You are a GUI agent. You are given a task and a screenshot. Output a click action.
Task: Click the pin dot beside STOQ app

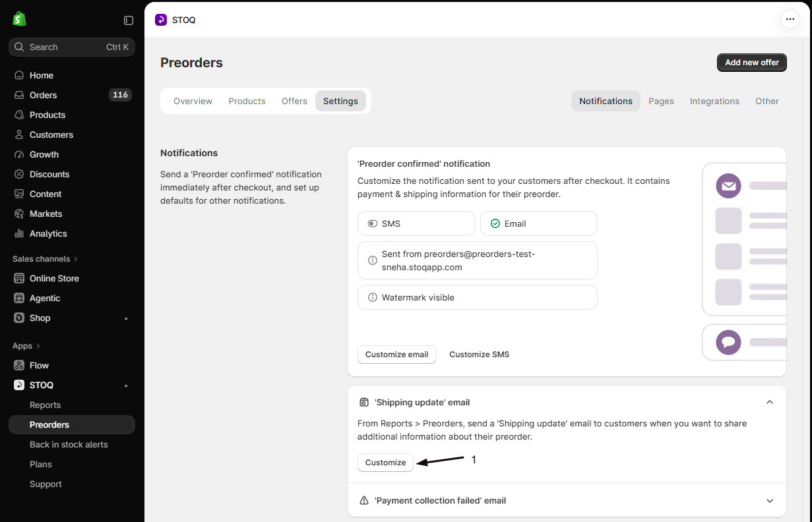tap(126, 386)
